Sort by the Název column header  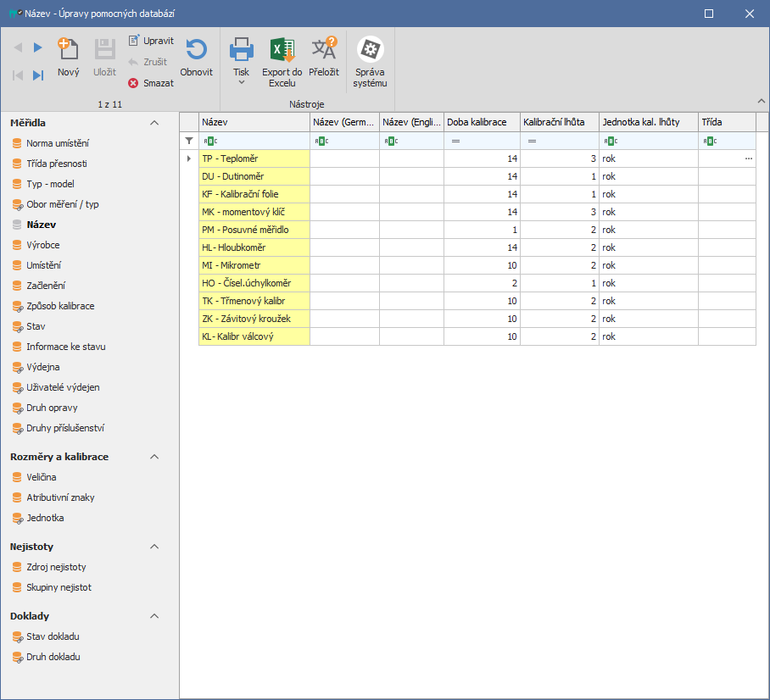coord(254,122)
